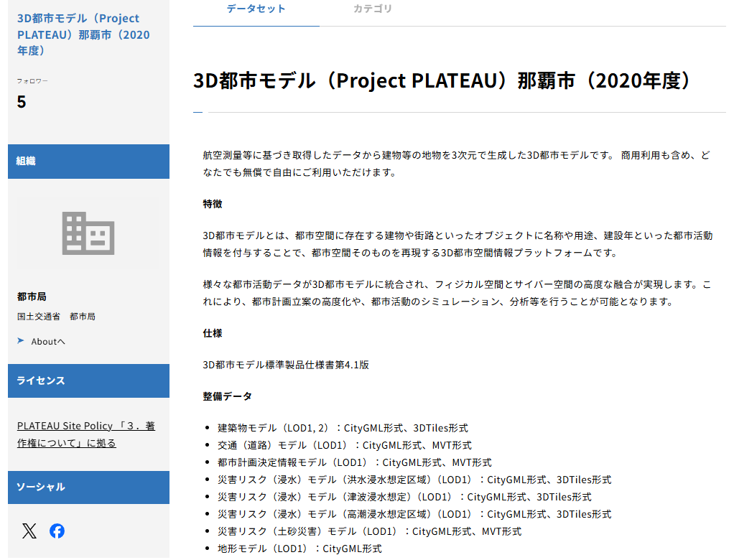Screen dimensions: 734x560
Task: Click the 交通（道路）モデル list item
Action: click(x=345, y=445)
